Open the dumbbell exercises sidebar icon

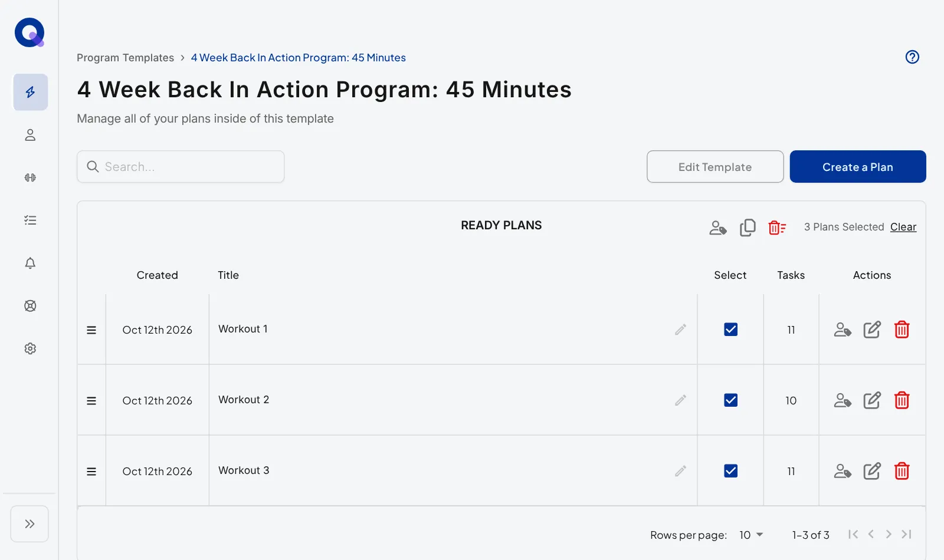[30, 177]
